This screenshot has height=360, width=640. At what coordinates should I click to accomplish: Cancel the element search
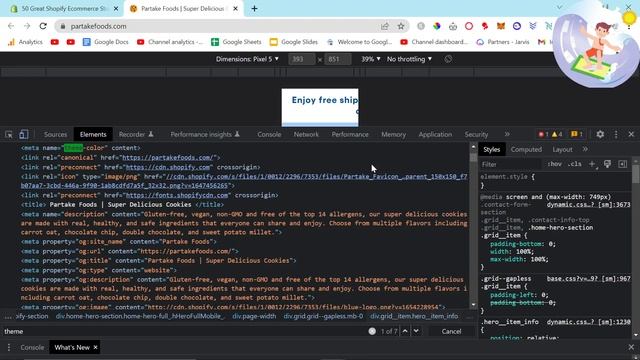tap(451, 331)
